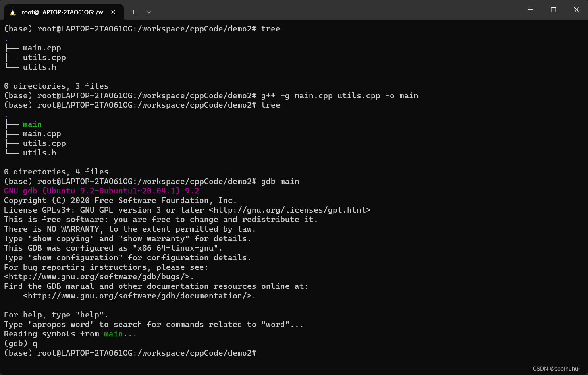Click 'utils.h' in the first tree listing

tap(40, 67)
